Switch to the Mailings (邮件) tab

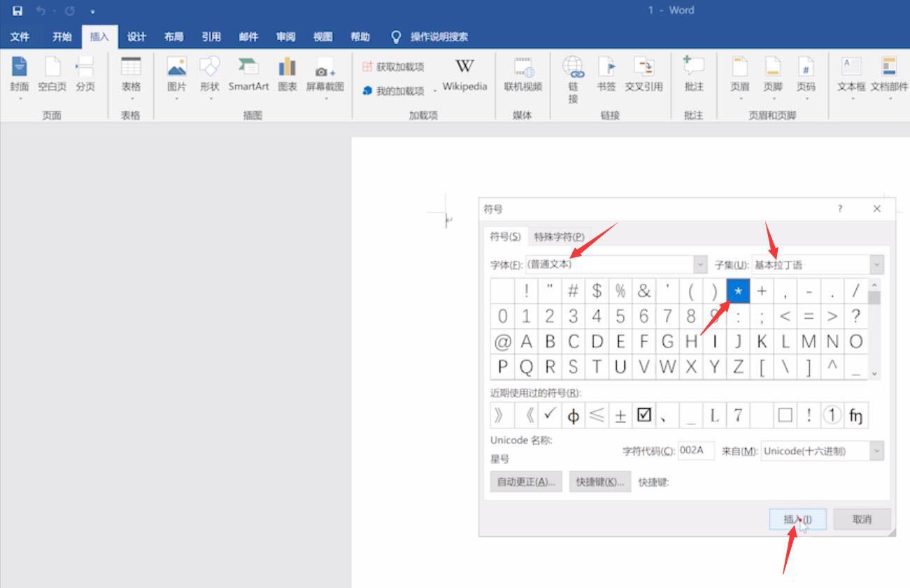point(248,36)
